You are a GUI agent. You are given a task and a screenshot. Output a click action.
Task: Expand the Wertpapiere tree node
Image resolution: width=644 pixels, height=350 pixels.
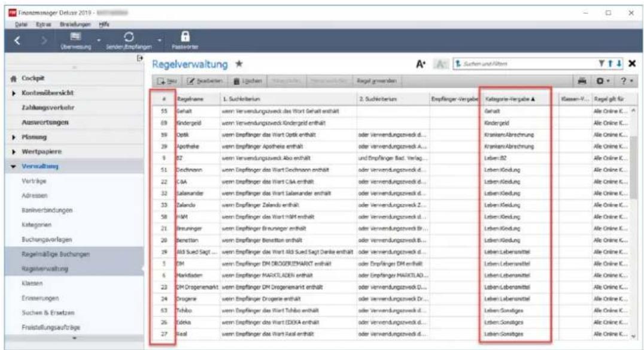point(14,152)
